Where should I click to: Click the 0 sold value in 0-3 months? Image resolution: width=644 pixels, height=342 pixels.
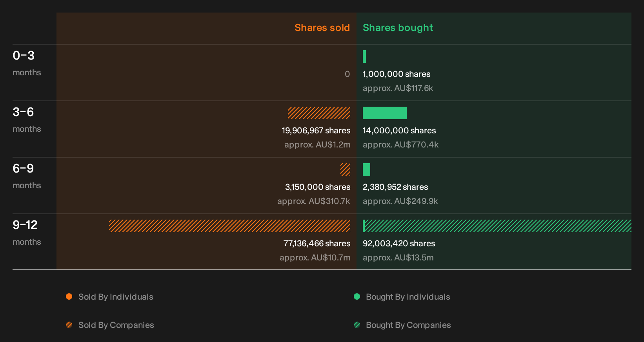(x=347, y=74)
